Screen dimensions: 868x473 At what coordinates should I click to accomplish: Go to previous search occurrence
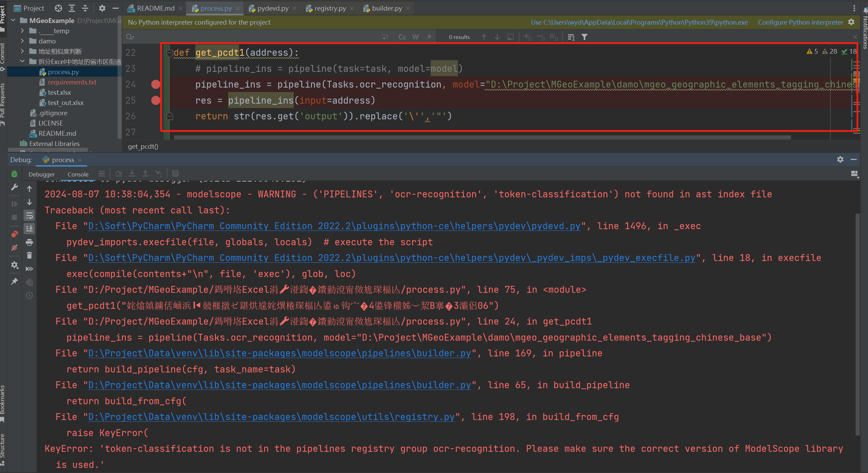point(484,37)
